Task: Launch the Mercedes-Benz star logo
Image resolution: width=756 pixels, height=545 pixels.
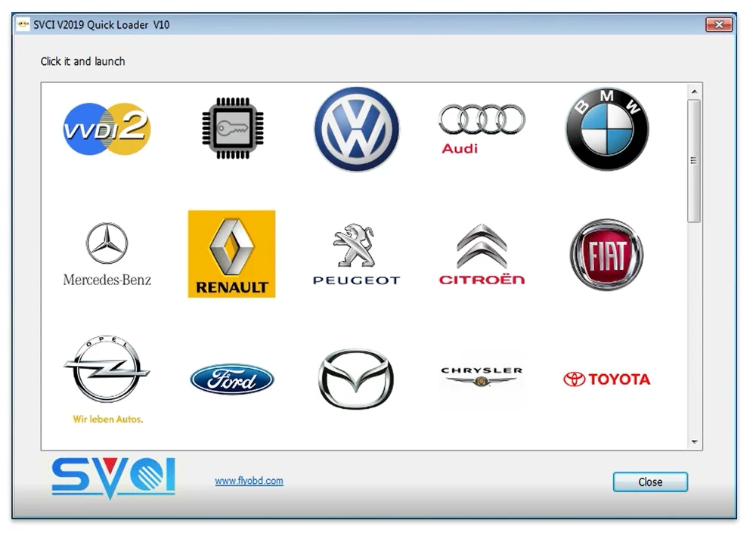Action: 107,254
